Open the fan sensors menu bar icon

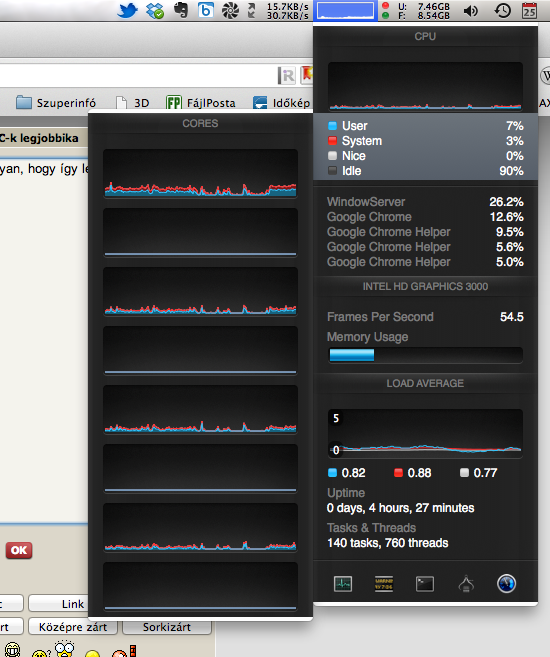click(230, 10)
